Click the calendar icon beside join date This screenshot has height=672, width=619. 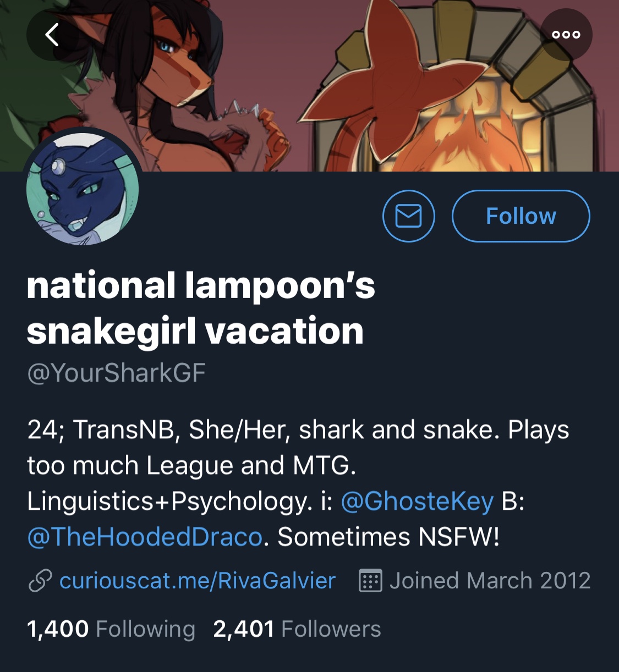(x=370, y=581)
